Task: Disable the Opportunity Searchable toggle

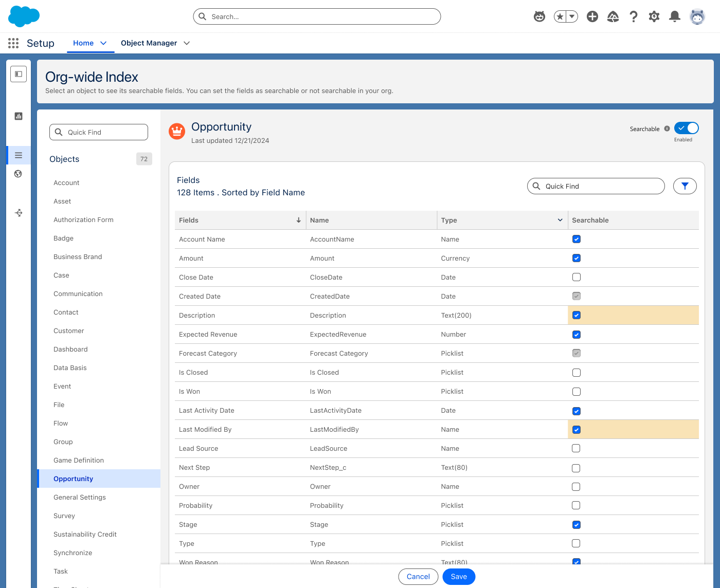Action: click(686, 128)
